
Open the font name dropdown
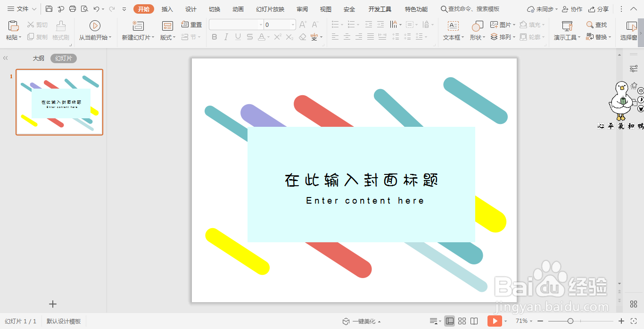pyautogui.click(x=261, y=25)
